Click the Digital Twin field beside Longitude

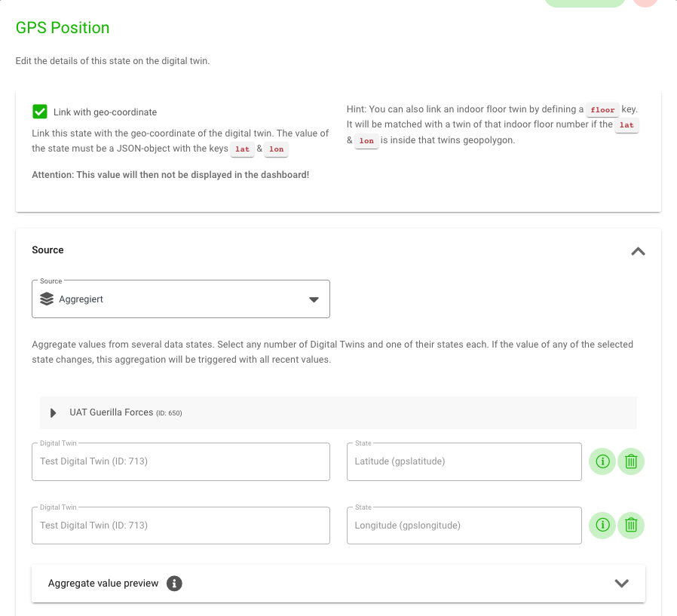click(181, 526)
